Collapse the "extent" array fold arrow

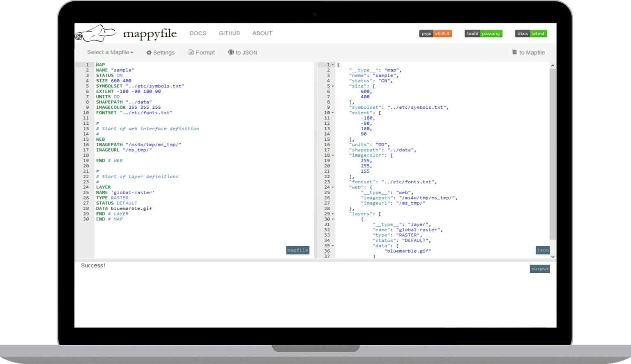click(333, 113)
